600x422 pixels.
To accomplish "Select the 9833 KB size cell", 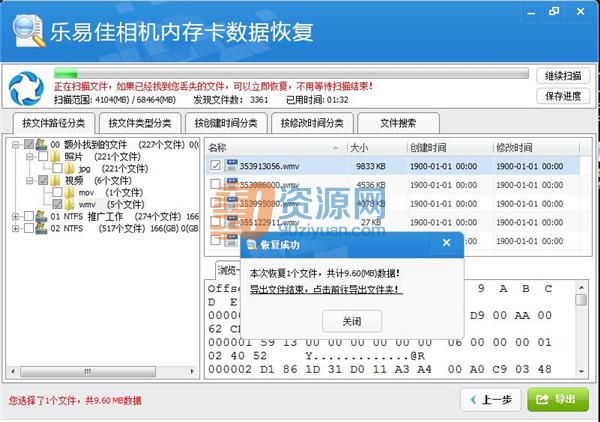I will tap(370, 166).
